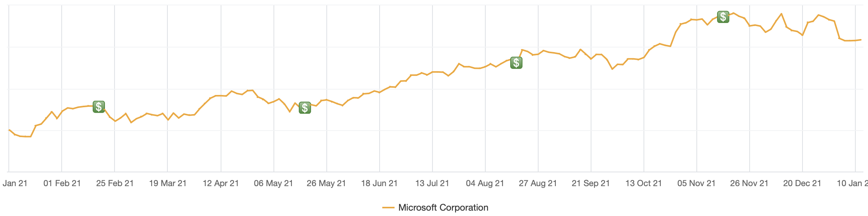Viewport: 868px width, 216px height.
Task: Click the dollar marker before 26 May 21
Action: (305, 108)
